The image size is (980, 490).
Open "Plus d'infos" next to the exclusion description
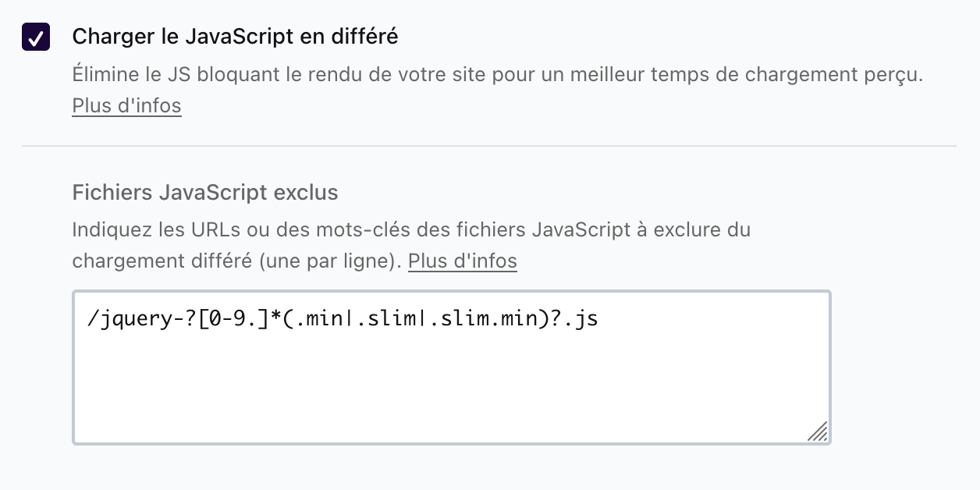point(462,261)
